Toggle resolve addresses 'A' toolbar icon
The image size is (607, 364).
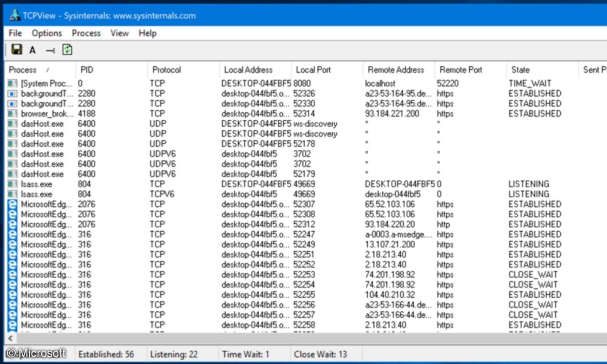[x=33, y=50]
